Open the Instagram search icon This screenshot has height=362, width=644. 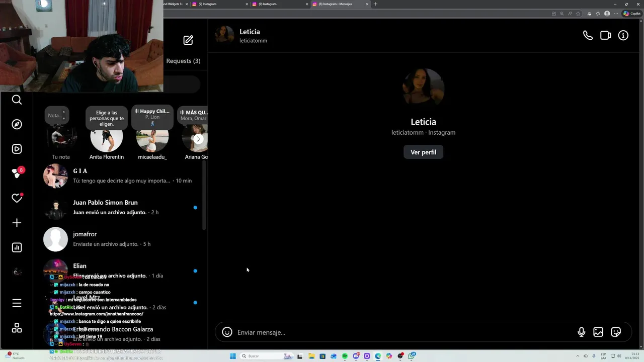[17, 100]
